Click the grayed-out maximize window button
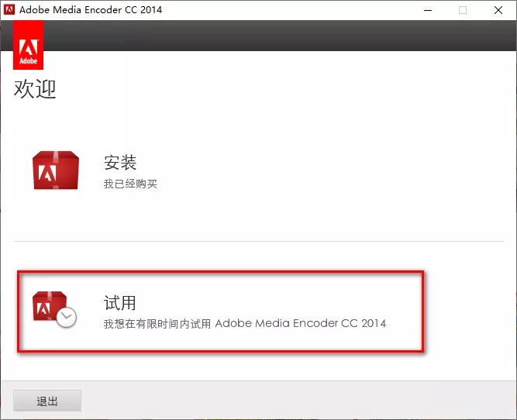The height and width of the screenshot is (420, 517). (463, 10)
